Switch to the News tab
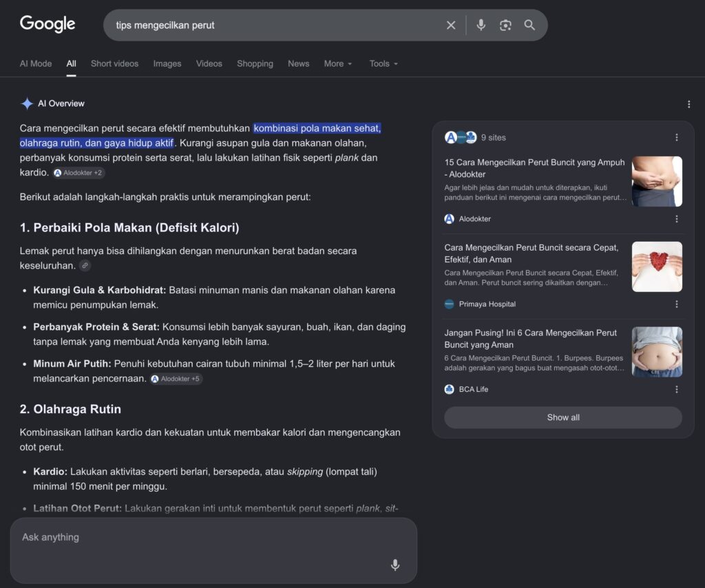The image size is (705, 588). point(299,64)
